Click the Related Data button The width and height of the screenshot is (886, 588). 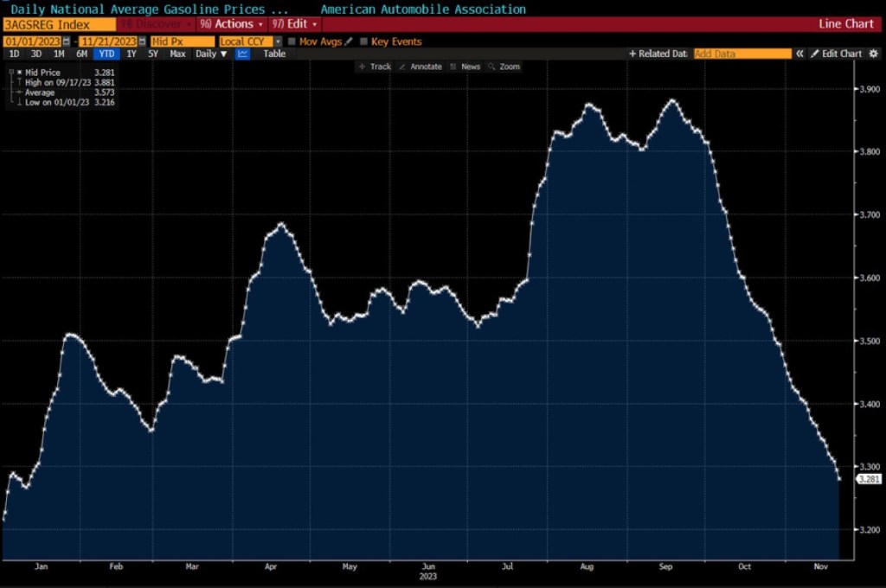click(658, 54)
